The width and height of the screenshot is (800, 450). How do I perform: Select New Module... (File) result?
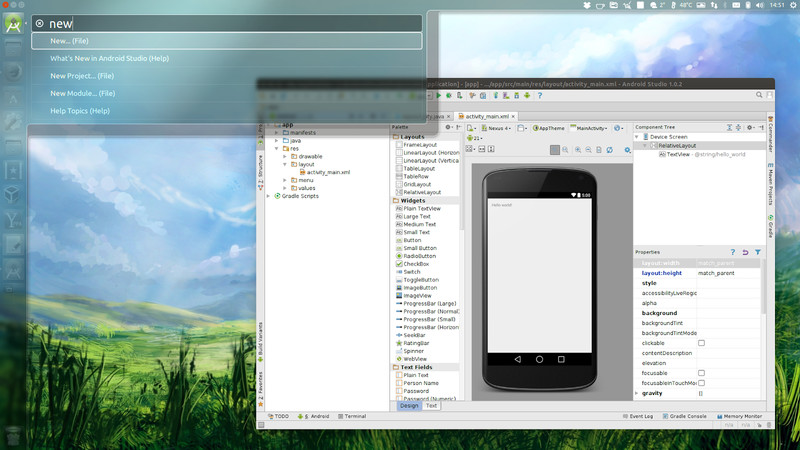coord(227,93)
